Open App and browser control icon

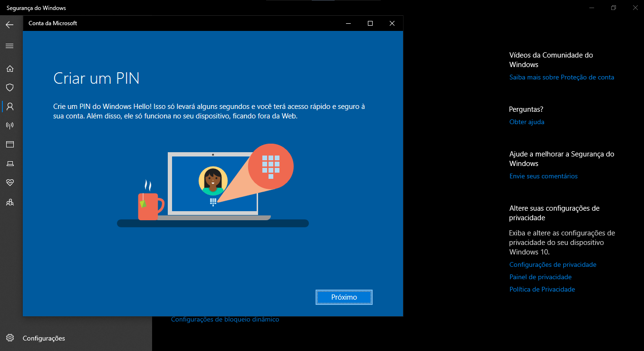[x=10, y=145]
